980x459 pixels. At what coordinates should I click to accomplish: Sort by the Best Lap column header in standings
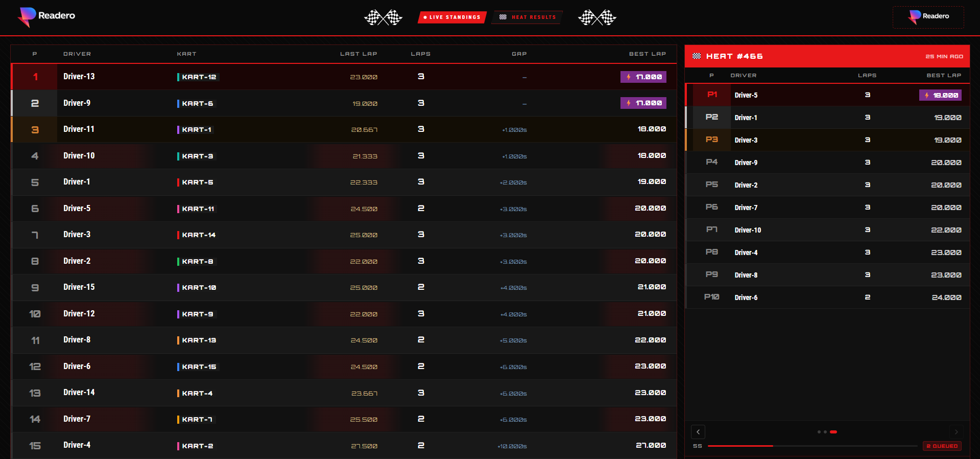(647, 54)
